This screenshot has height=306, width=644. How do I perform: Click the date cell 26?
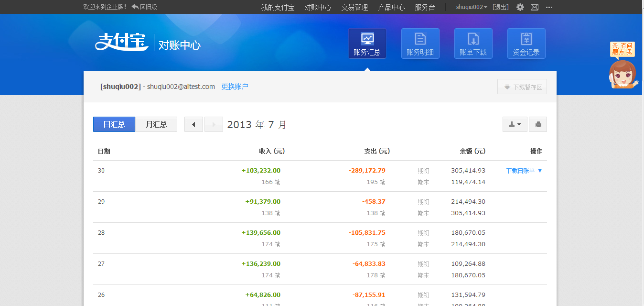101,295
